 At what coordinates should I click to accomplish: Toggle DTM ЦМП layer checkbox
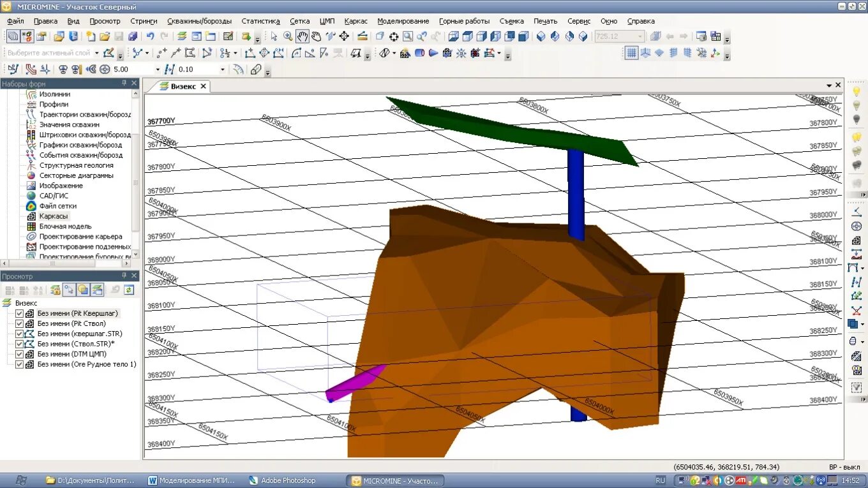pos(19,354)
